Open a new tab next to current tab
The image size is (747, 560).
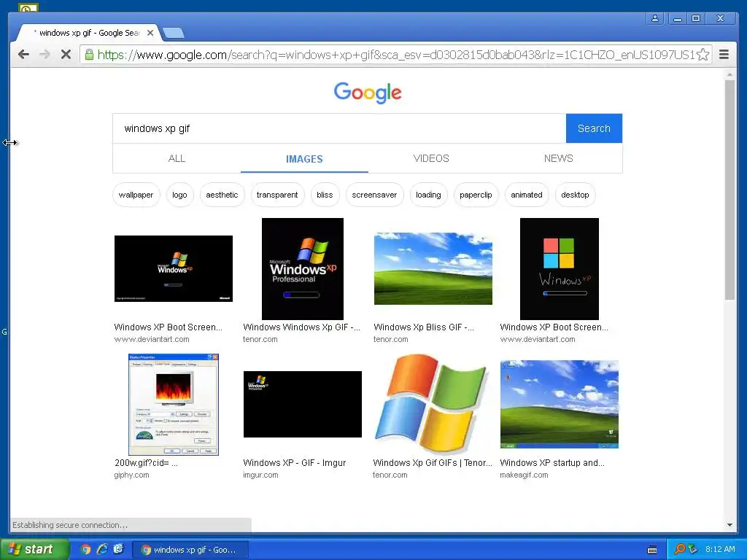pos(174,33)
